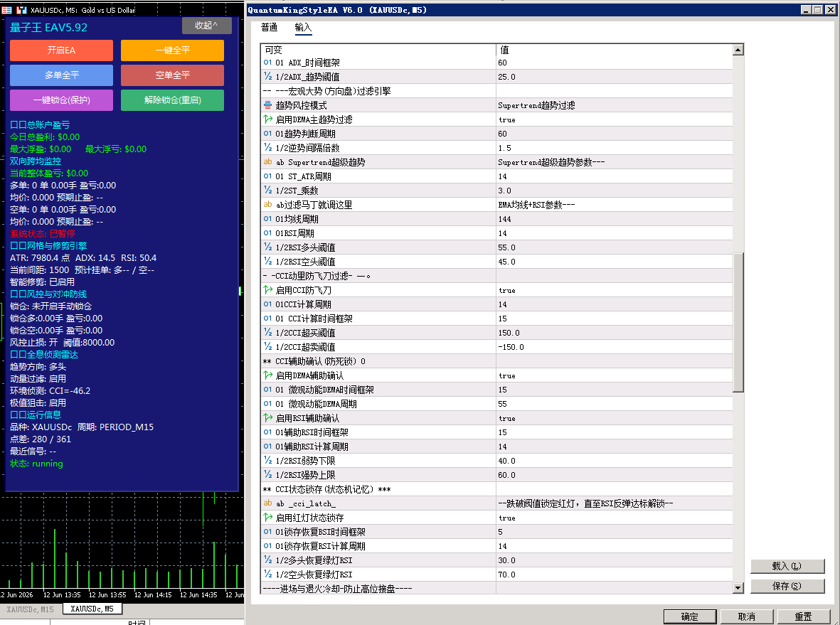Image resolution: width=840 pixels, height=625 pixels.
Task: Edit the 70.0 value of 1/2空头恢复绿灯RSI
Action: coord(507,575)
